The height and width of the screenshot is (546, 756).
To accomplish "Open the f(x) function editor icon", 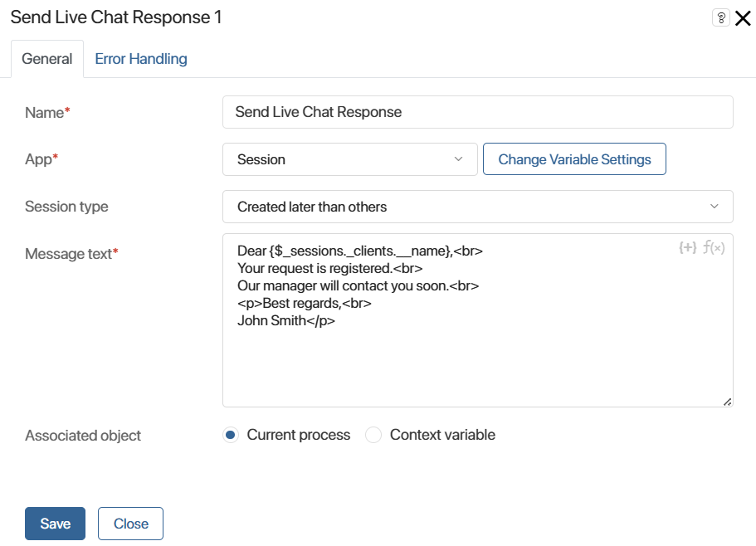I will pos(714,248).
